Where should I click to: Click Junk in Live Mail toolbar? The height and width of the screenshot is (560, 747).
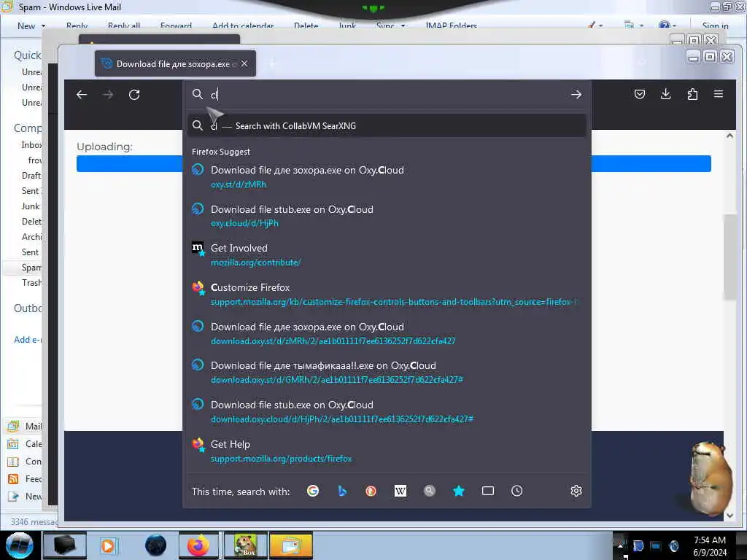pyautogui.click(x=347, y=26)
